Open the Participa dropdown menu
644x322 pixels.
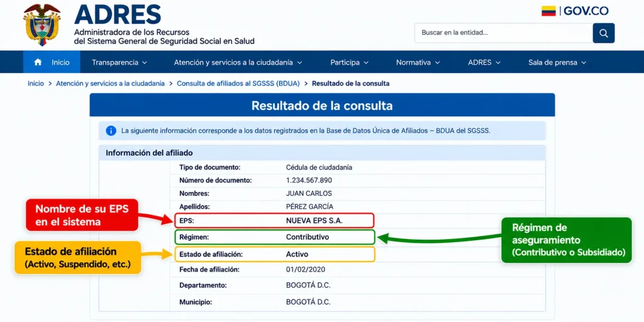(349, 62)
